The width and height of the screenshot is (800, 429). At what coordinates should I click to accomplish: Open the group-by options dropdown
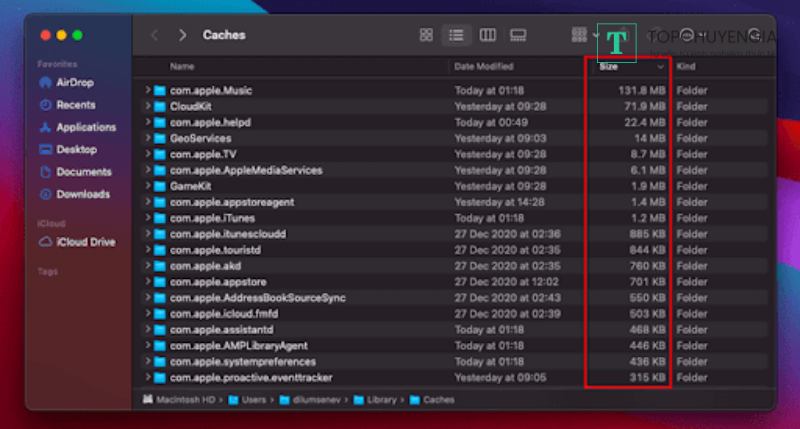[x=584, y=35]
